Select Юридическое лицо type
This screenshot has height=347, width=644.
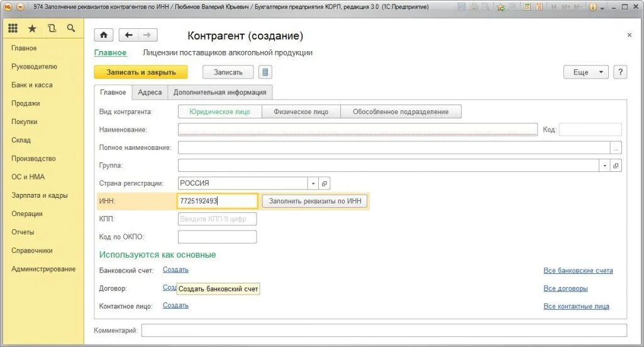coord(219,111)
